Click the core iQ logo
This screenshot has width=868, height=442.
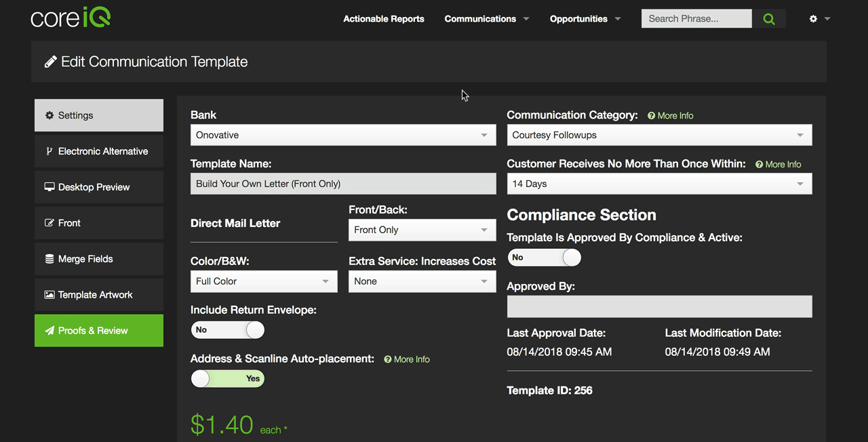pos(71,18)
